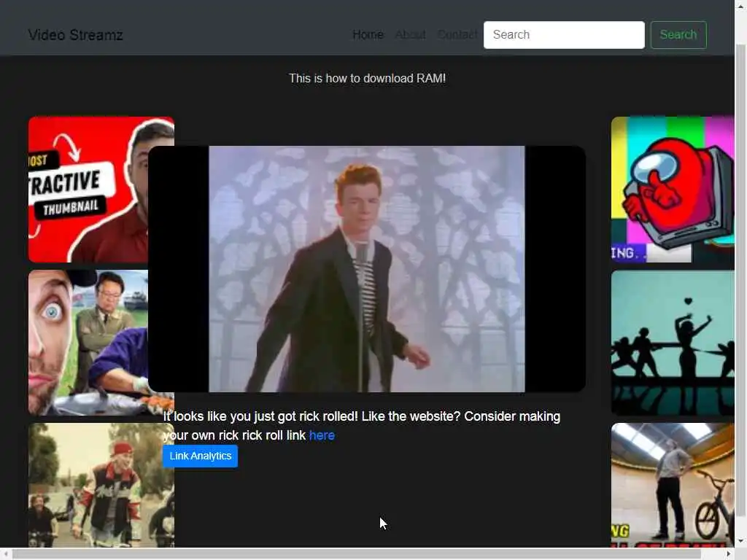Open the About nav item
Image resolution: width=747 pixels, height=560 pixels.
410,35
